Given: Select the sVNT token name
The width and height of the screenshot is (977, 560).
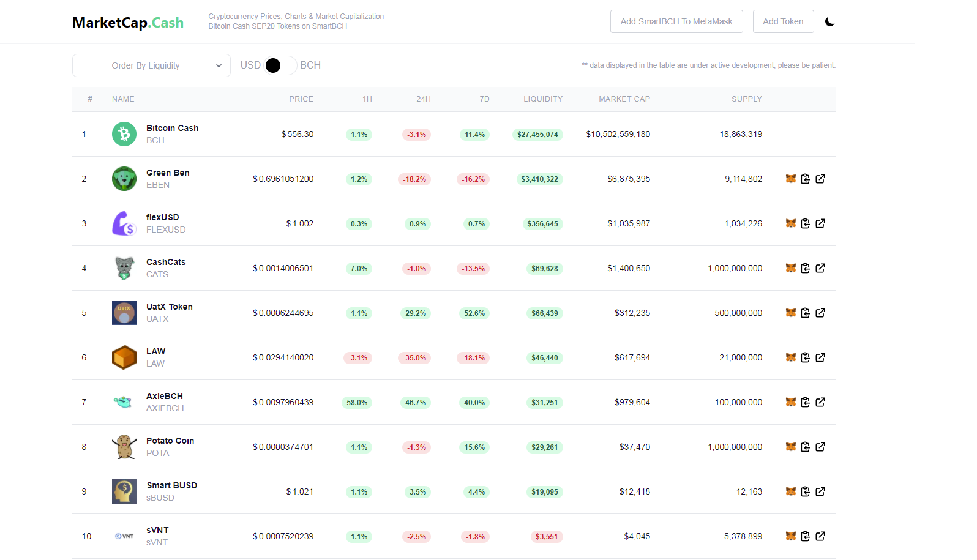Looking at the screenshot, I should pyautogui.click(x=157, y=530).
